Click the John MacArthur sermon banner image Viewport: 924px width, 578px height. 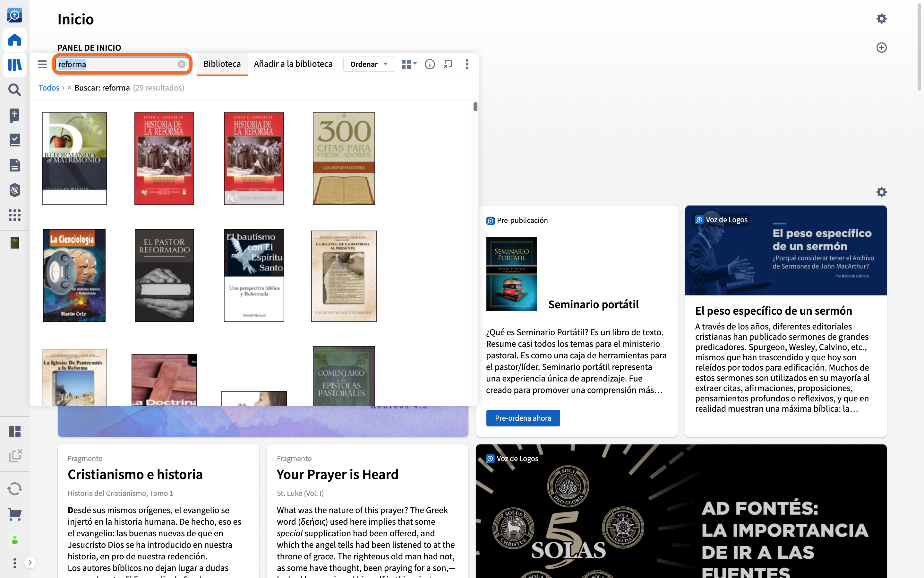786,250
